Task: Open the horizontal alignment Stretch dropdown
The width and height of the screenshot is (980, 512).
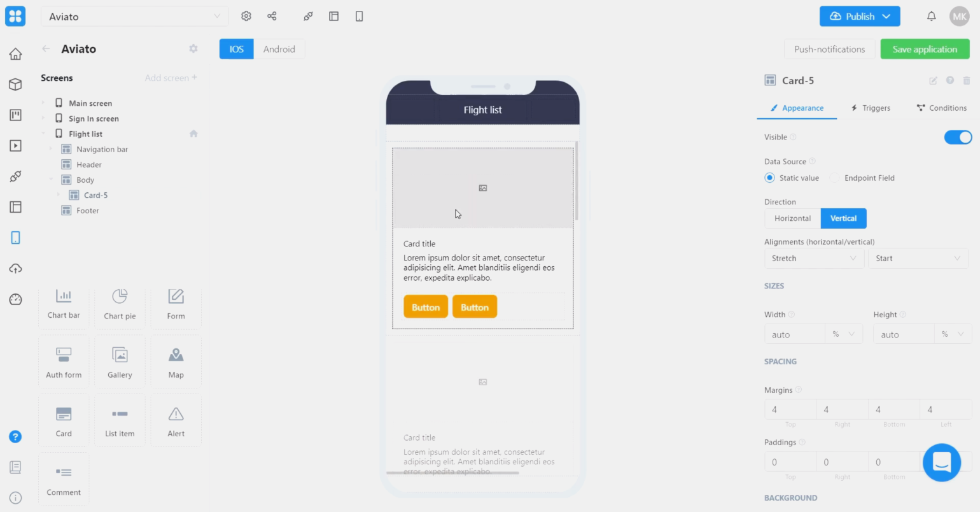Action: click(x=814, y=259)
